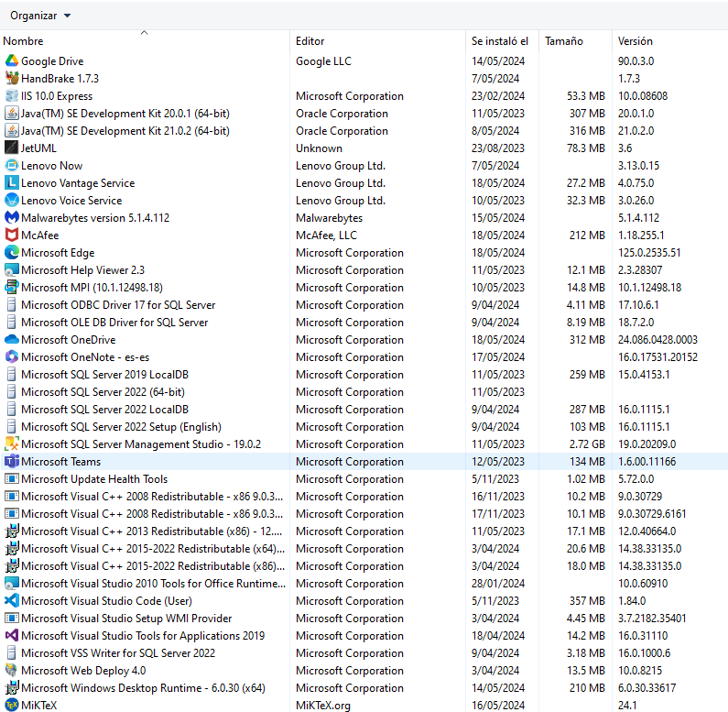728x712 pixels.
Task: Open the Organizar dropdown menu
Action: (40, 16)
